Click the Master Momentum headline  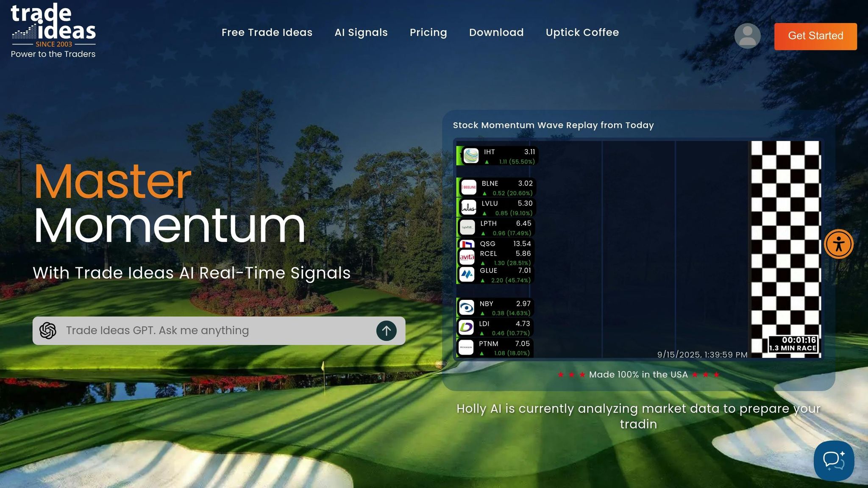(x=170, y=203)
